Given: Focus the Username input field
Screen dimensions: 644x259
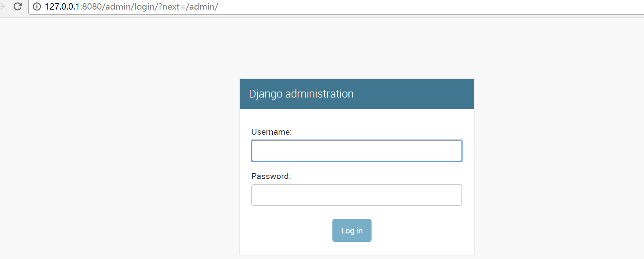Looking at the screenshot, I should pyautogui.click(x=357, y=151).
